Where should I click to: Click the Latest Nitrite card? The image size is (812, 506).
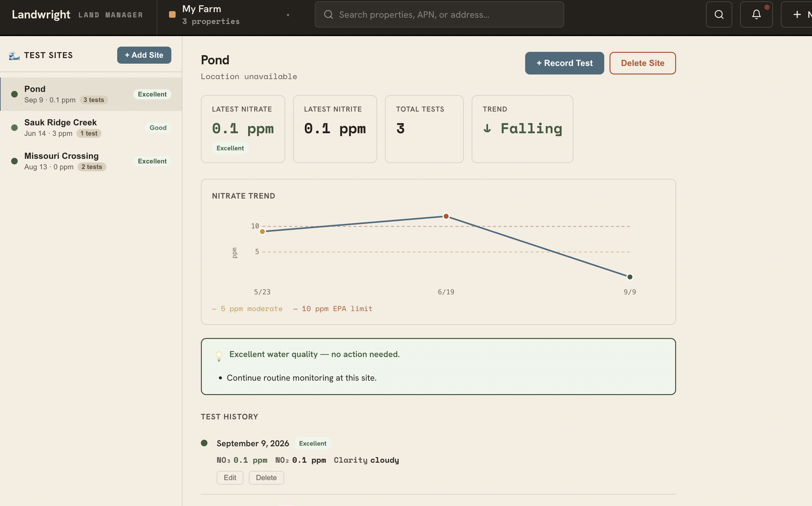tap(335, 129)
